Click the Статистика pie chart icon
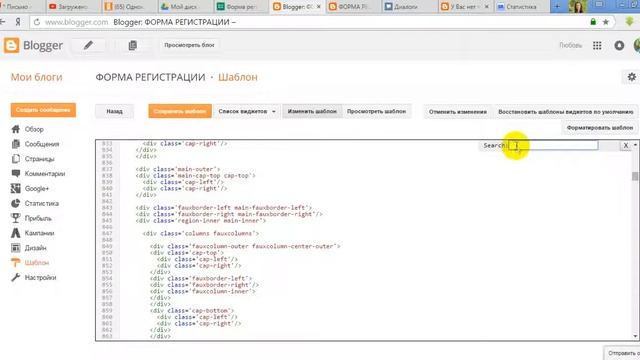 [16, 203]
